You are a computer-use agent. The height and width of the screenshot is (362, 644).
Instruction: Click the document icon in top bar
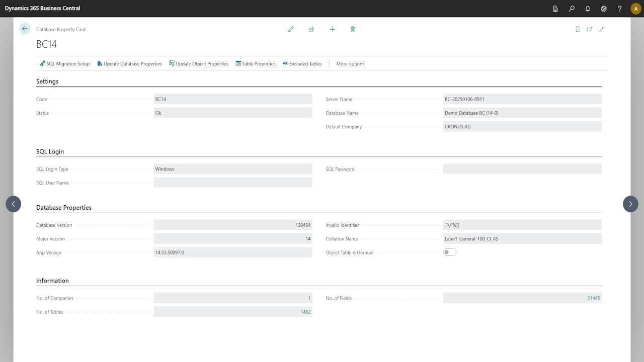(555, 9)
